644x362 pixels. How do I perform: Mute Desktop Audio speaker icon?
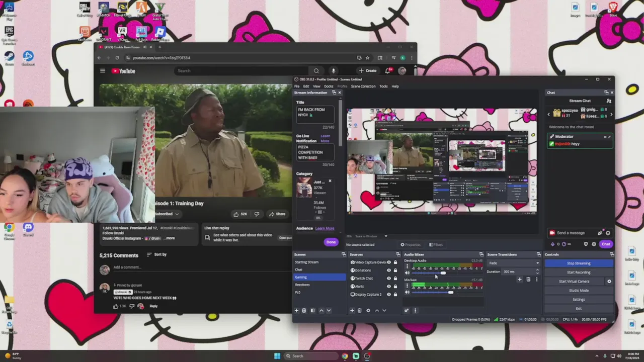pos(407,273)
